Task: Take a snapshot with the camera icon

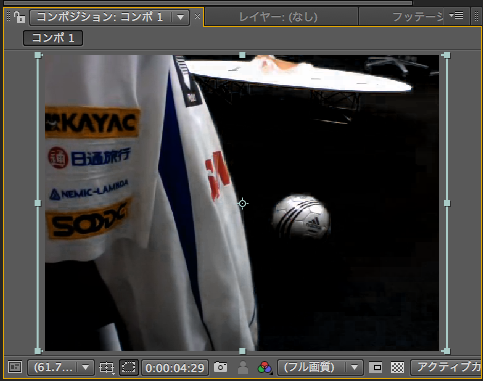Action: click(220, 367)
